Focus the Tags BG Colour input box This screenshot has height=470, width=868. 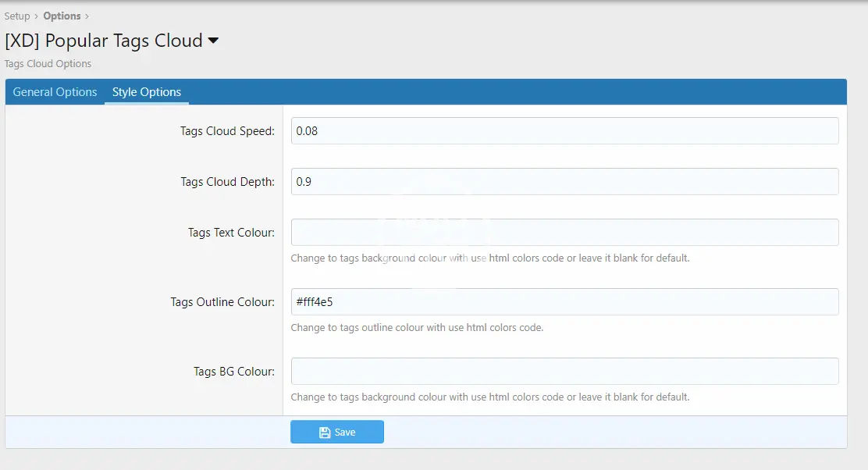[x=564, y=372]
